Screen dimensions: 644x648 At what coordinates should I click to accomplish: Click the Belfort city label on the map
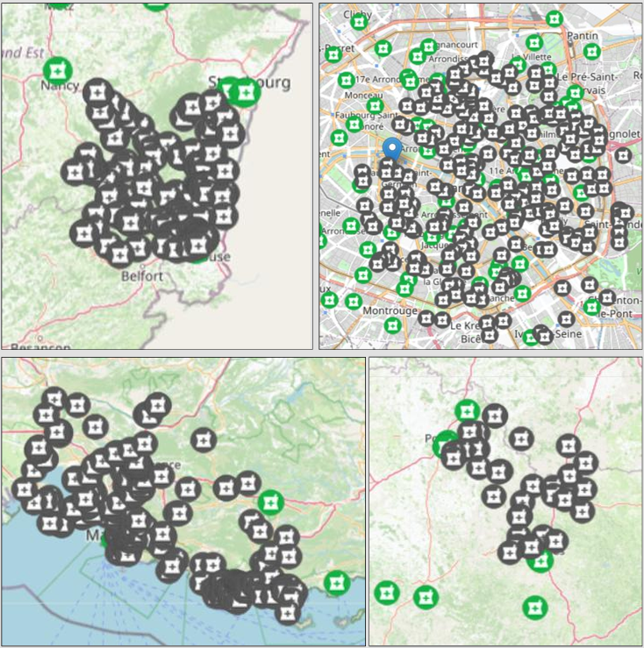tap(142, 275)
